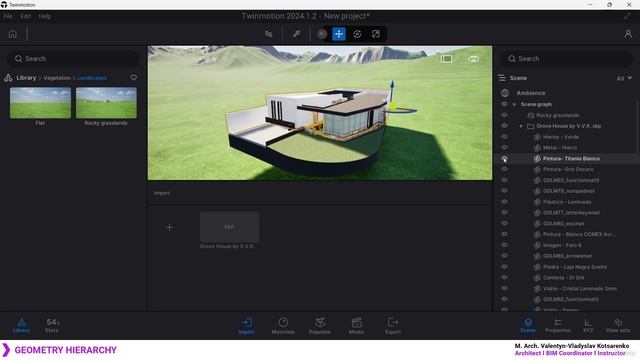Select the Scale gizmo tool
This screenshot has width=640, height=360.
click(376, 34)
